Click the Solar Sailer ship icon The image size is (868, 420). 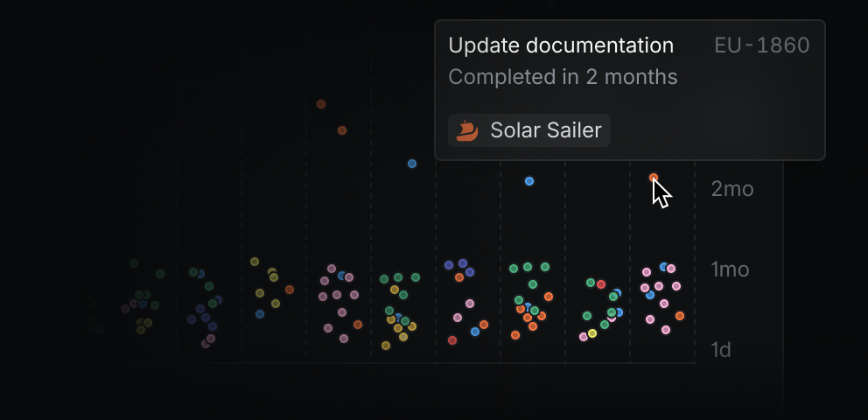pyautogui.click(x=467, y=131)
